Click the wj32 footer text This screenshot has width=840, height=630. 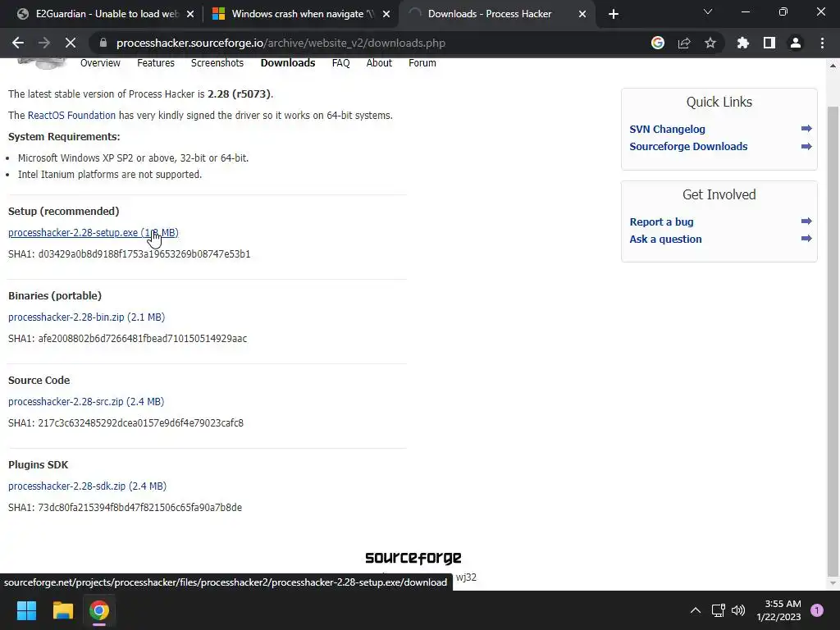(466, 577)
